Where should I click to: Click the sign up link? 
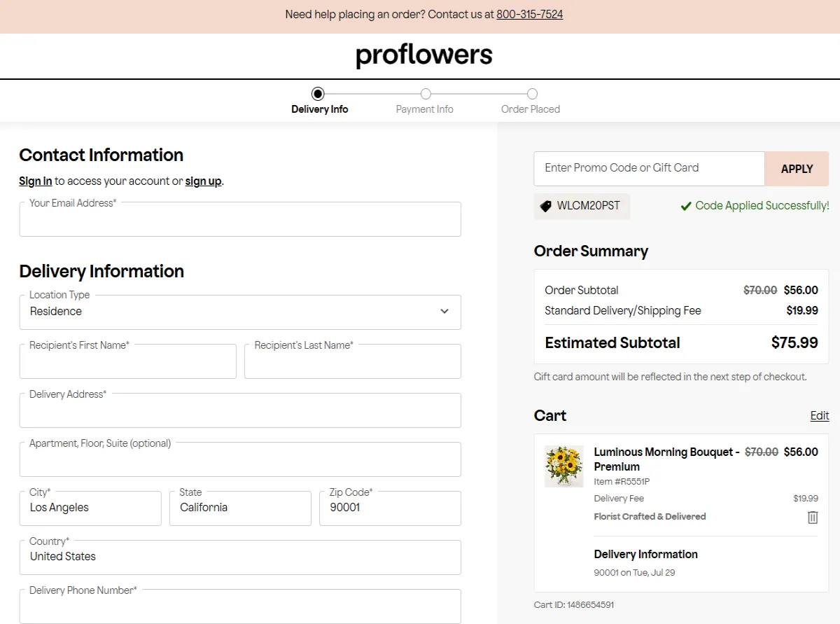pyautogui.click(x=203, y=181)
